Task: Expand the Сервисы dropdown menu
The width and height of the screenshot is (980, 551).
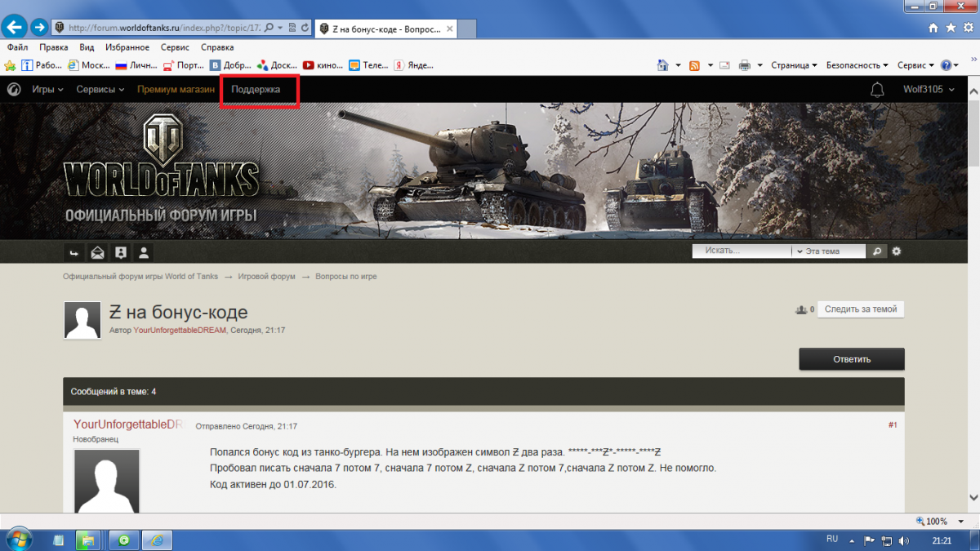Action: click(100, 89)
